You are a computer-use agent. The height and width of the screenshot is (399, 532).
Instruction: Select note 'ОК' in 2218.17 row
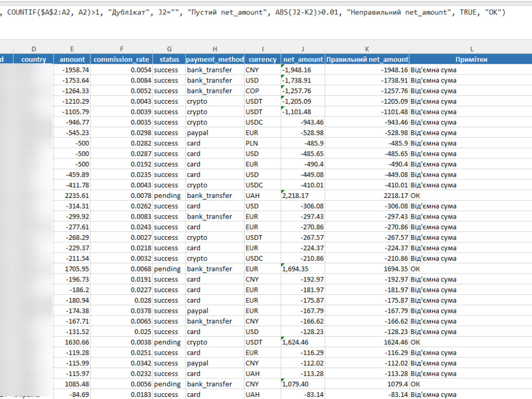[x=471, y=196]
